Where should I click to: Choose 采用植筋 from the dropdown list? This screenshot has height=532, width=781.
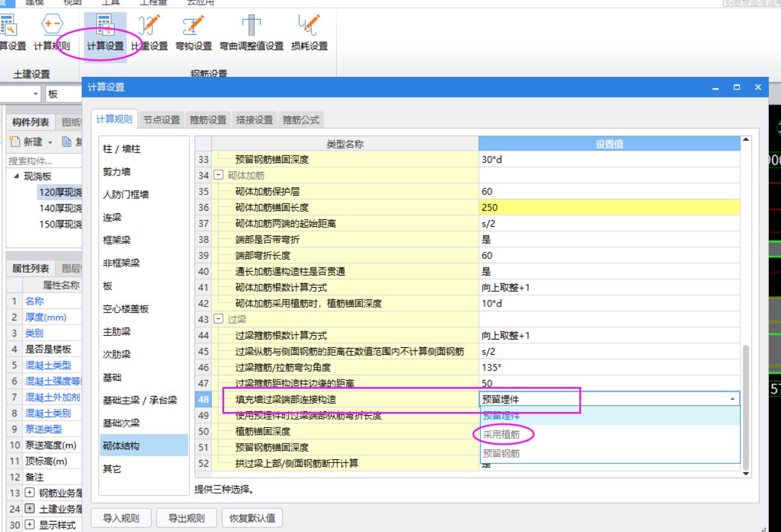pyautogui.click(x=610, y=434)
